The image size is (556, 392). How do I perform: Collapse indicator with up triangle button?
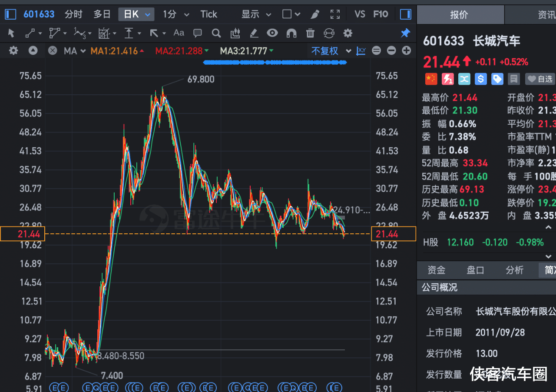[33, 51]
